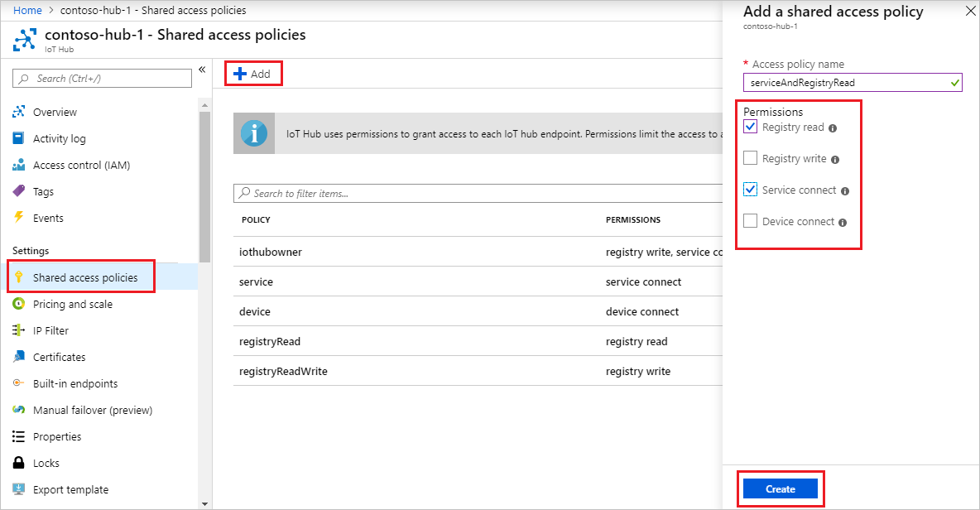Click the sidebar scrollbar up arrow
This screenshot has height=510, width=980.
205,106
